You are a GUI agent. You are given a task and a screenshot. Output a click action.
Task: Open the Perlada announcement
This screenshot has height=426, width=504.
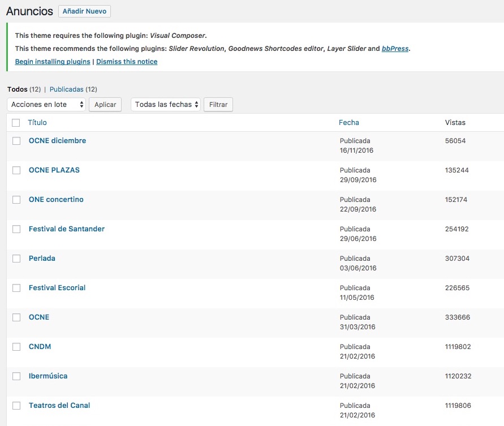pyautogui.click(x=42, y=259)
